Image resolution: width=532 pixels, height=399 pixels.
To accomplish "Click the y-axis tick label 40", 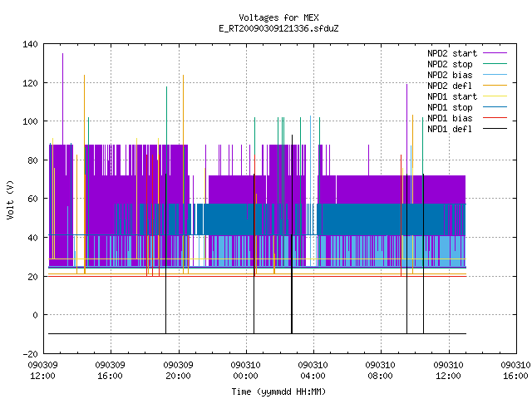I will point(32,238).
